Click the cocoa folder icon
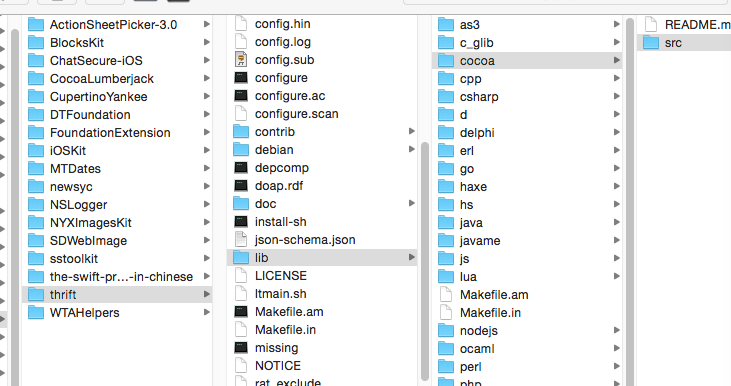 coord(446,61)
